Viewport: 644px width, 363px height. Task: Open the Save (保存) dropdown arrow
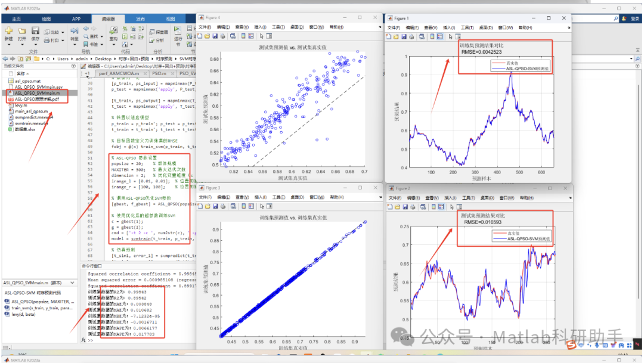pyautogui.click(x=35, y=45)
